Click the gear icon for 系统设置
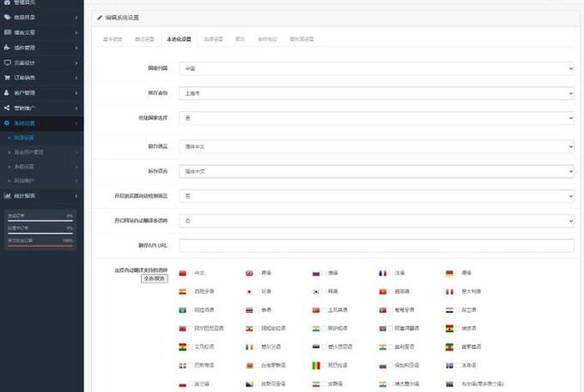The image size is (584, 392). [x=7, y=123]
